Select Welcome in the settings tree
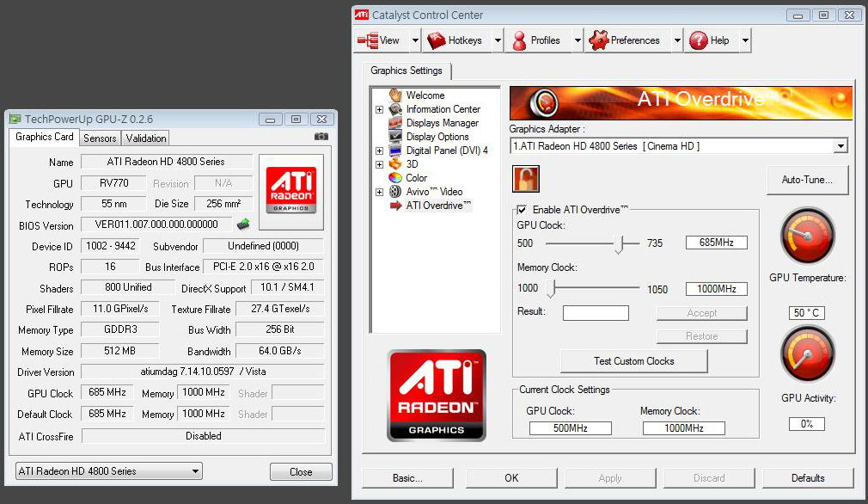The image size is (868, 504). point(425,95)
